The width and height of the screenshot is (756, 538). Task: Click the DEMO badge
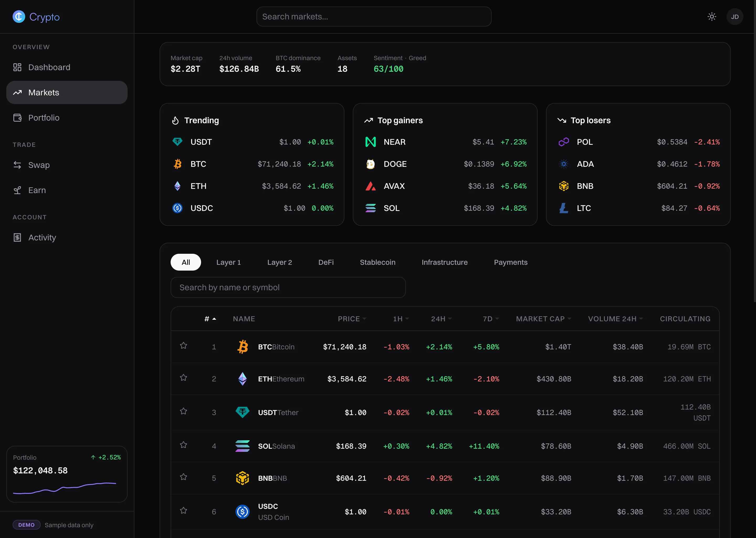pyautogui.click(x=27, y=525)
